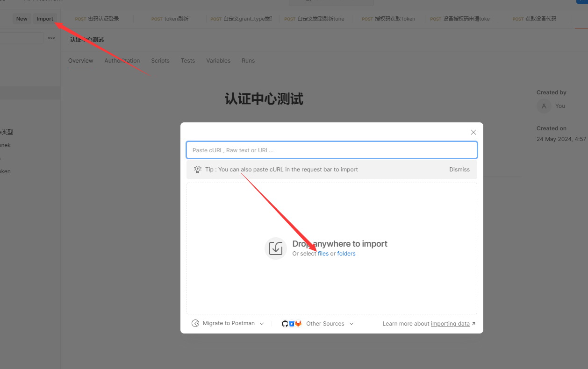588x369 pixels.
Task: Open the Authorization collection tab
Action: (x=122, y=61)
